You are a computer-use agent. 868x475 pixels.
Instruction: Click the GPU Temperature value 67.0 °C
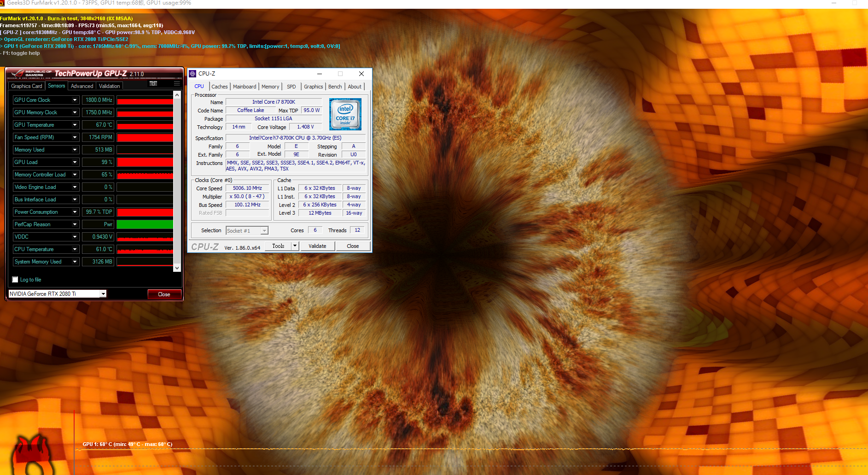point(99,125)
